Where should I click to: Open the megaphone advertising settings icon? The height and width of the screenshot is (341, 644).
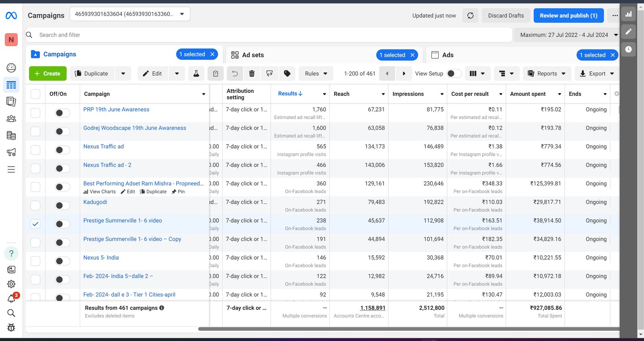point(11,152)
